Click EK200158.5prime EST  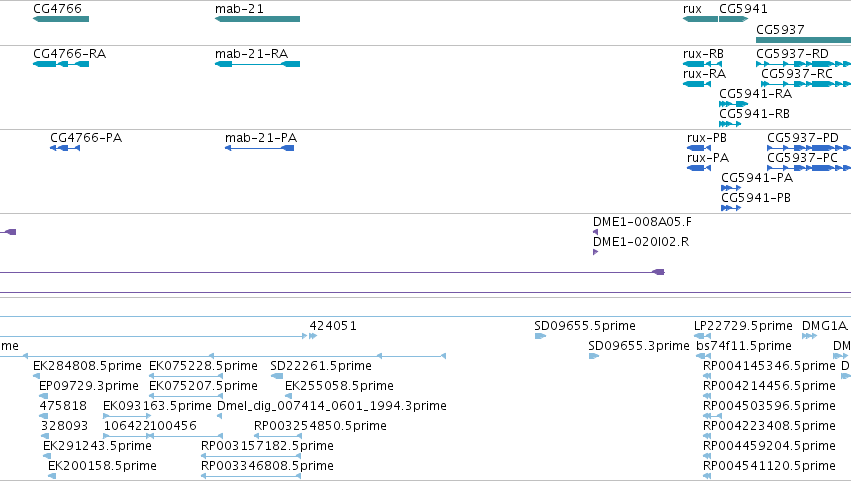pyautogui.click(x=52, y=477)
